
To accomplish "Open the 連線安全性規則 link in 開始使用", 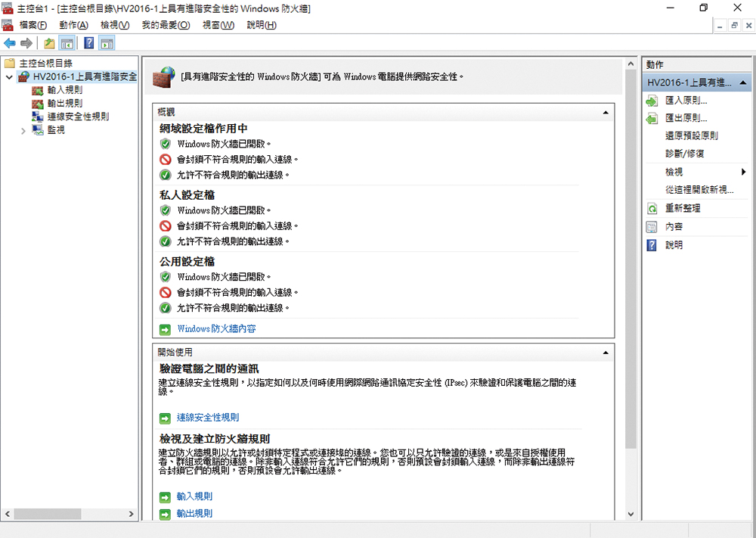I will [208, 418].
